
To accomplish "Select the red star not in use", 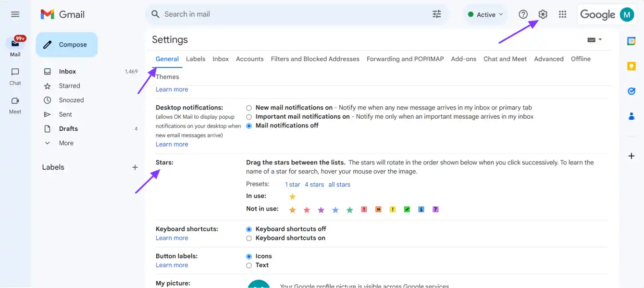I will click(307, 210).
